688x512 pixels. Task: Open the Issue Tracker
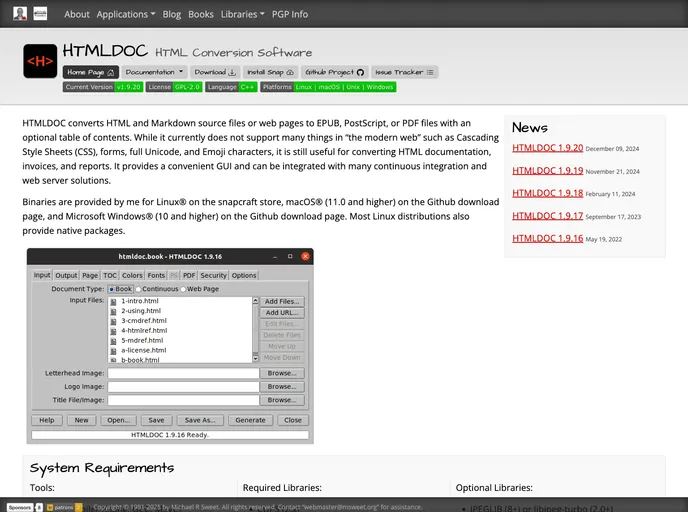tap(404, 72)
